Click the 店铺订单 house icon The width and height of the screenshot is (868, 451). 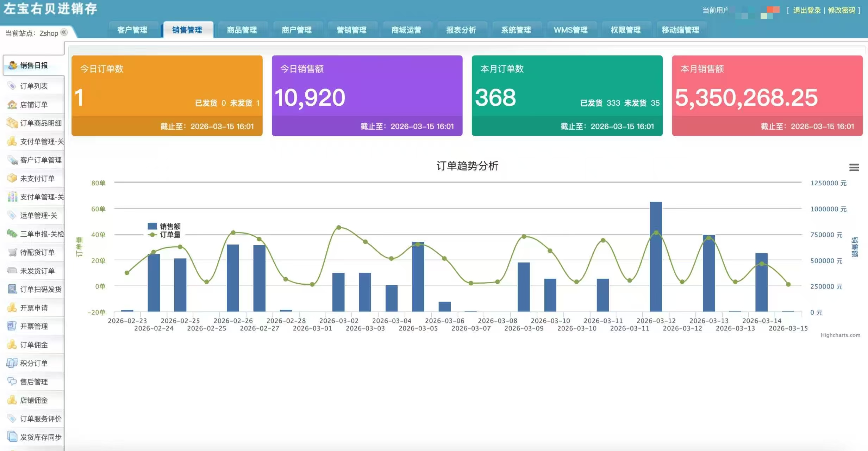pos(12,105)
